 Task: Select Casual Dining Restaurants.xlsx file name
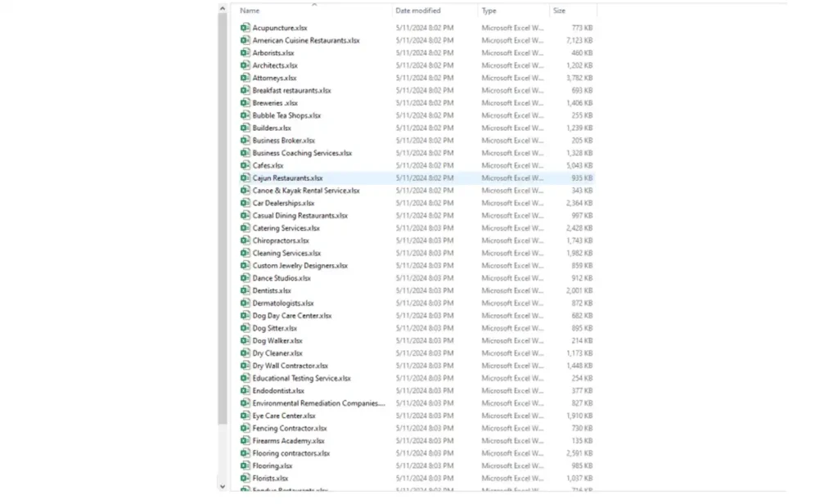(300, 215)
